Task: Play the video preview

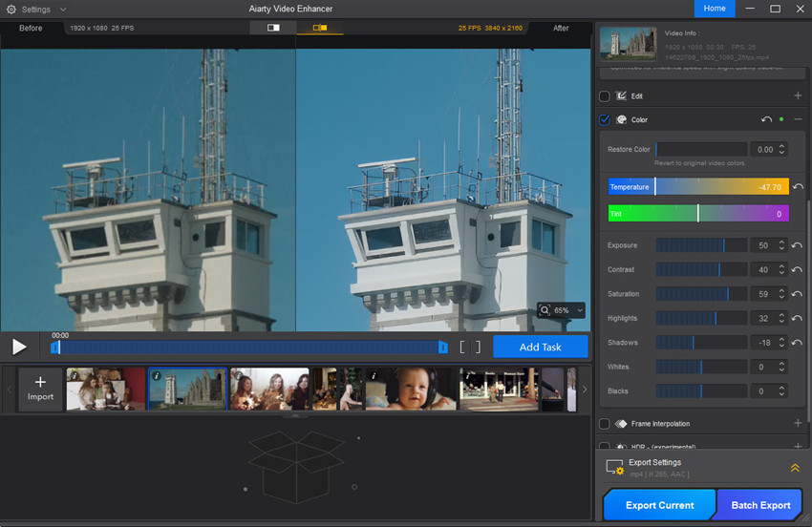Action: pyautogui.click(x=19, y=348)
